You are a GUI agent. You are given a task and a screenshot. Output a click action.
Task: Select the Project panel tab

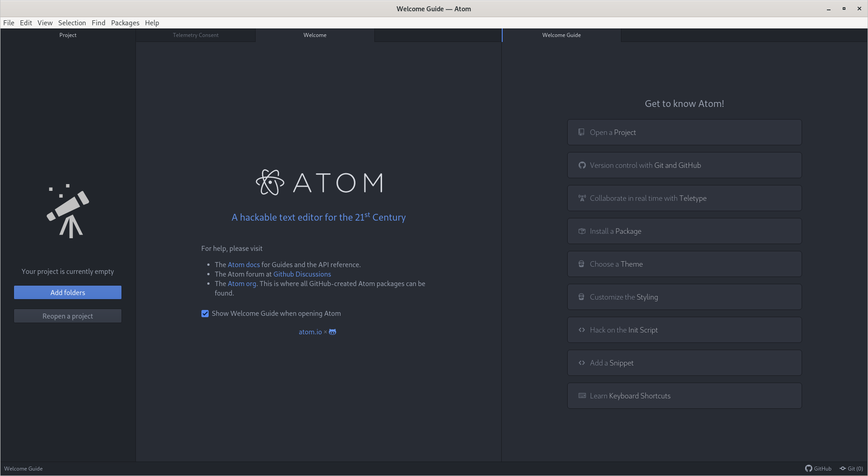pos(68,35)
